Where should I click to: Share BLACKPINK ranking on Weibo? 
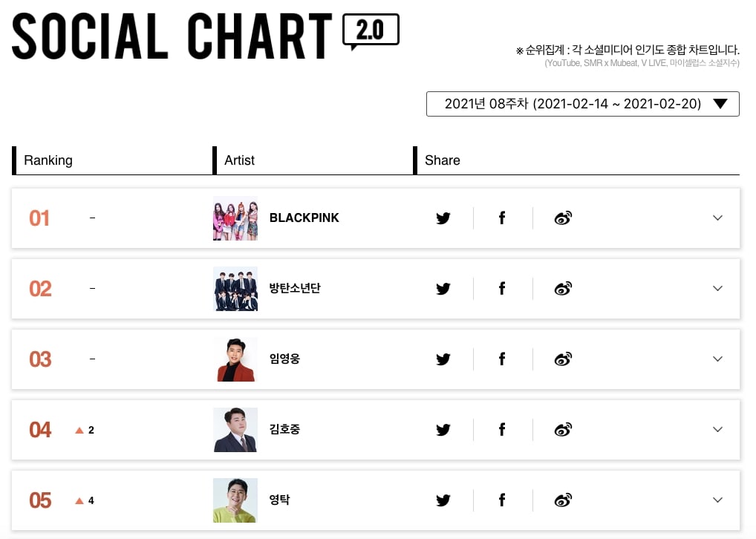pos(563,218)
